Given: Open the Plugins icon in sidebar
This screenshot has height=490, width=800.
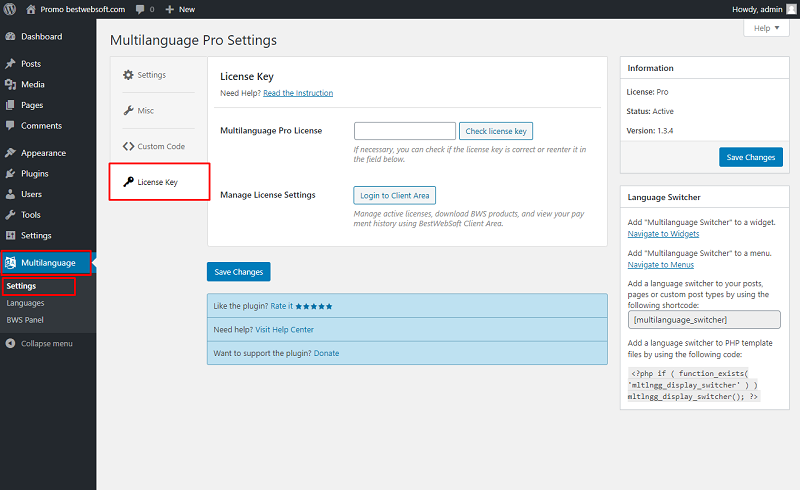Looking at the screenshot, I should point(10,174).
